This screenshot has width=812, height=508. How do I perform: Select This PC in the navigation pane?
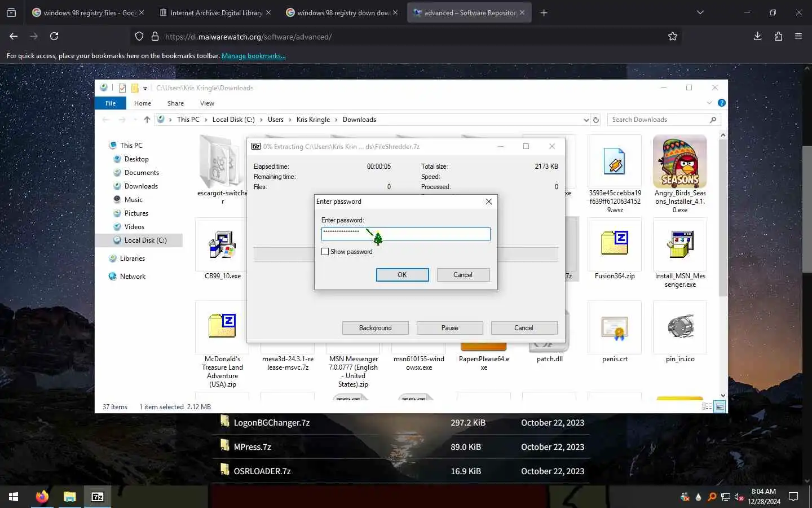[x=131, y=146]
